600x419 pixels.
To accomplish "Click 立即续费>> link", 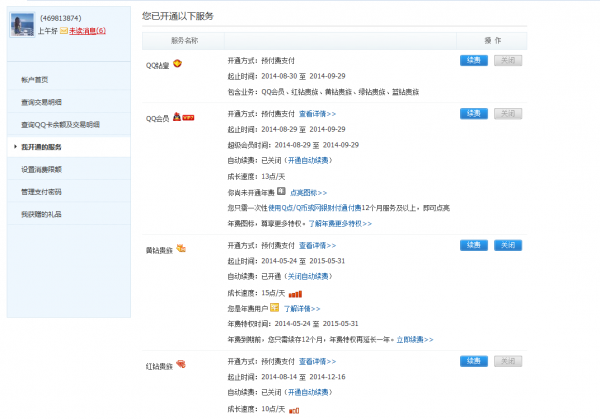I will [415, 340].
